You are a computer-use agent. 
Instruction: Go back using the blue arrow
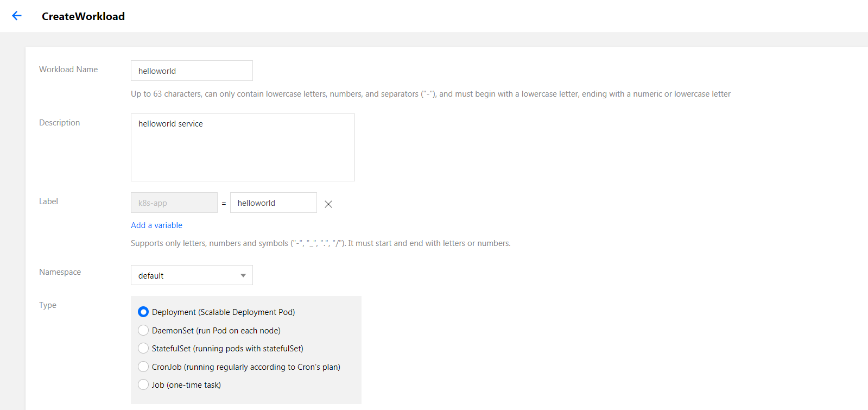coord(17,16)
